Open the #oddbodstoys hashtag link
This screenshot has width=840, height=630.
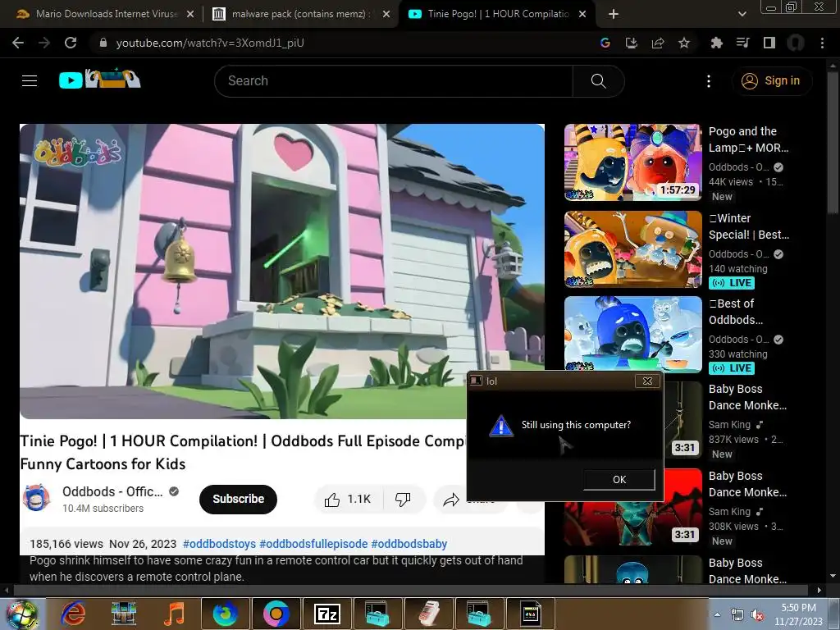[x=220, y=544]
